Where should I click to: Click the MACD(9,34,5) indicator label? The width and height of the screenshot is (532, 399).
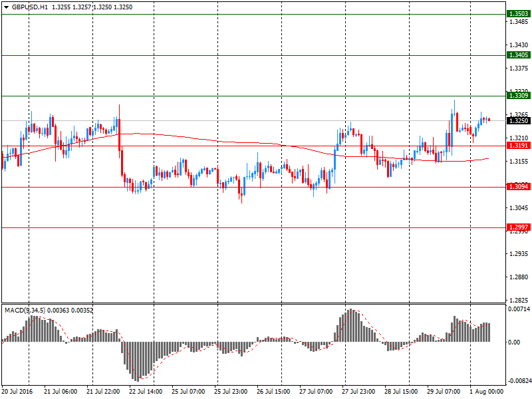[x=25, y=311]
